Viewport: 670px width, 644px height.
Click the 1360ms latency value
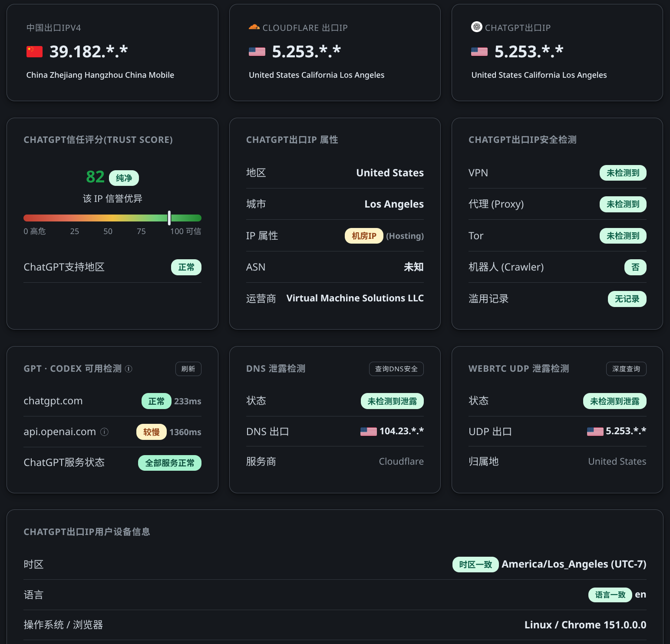pyautogui.click(x=185, y=432)
